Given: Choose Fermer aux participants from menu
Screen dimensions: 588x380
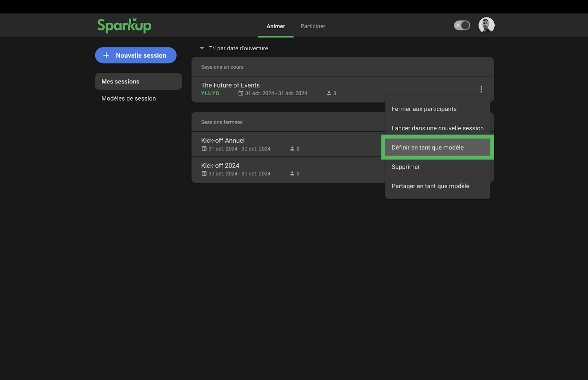Looking at the screenshot, I should tap(424, 109).
